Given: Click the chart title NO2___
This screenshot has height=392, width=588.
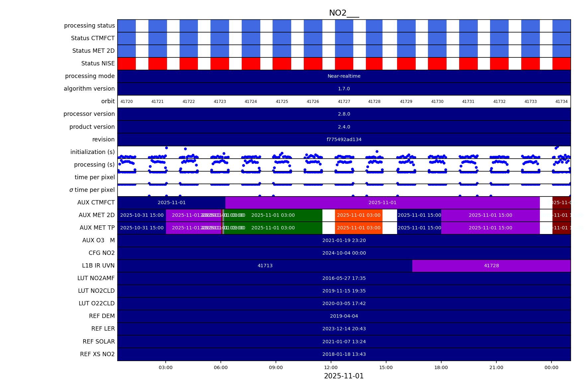Looking at the screenshot, I should (344, 13).
